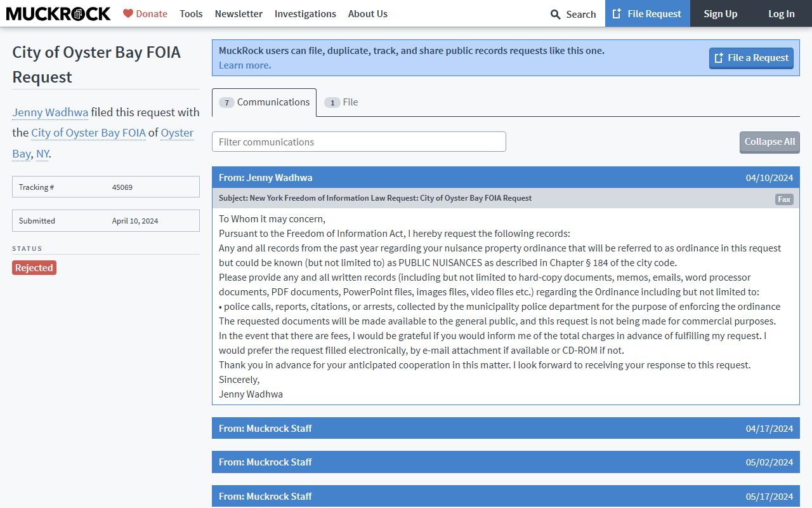Expand the Muckrock Staff message from 04/17/2024
Viewport: 812px width, 508px height.
(505, 428)
